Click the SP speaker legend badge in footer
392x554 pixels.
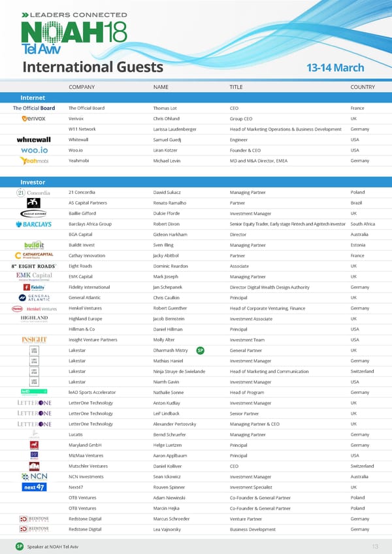pyautogui.click(x=20, y=546)
